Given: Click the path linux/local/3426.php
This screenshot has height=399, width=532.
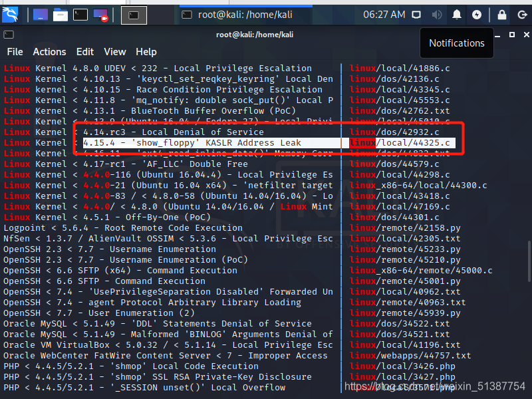Looking at the screenshot, I should click(x=402, y=366).
